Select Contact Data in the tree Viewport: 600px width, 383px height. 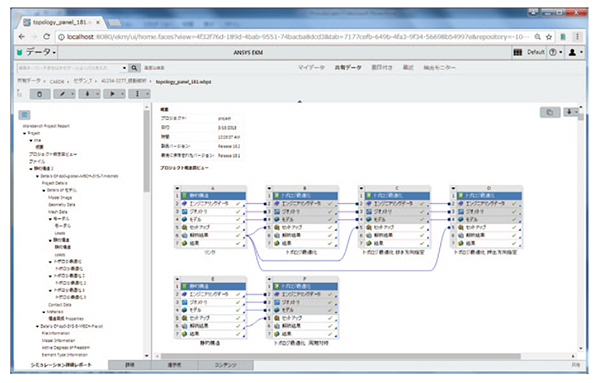point(60,305)
